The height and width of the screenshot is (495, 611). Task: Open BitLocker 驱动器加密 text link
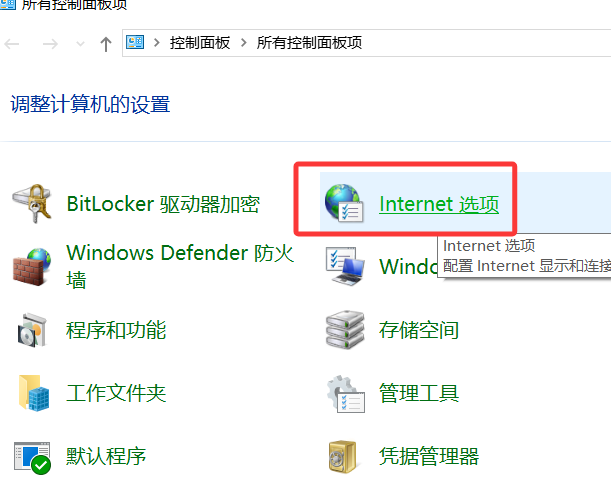[x=163, y=204]
